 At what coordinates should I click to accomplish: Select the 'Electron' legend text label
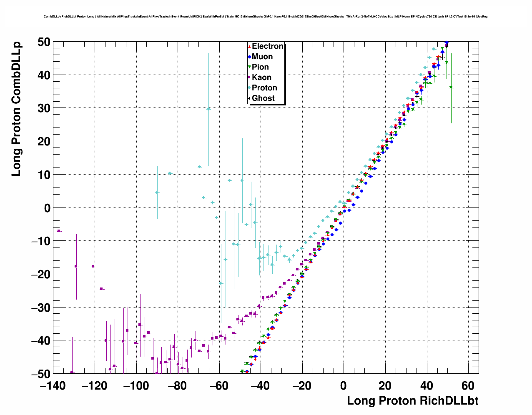pyautogui.click(x=268, y=46)
